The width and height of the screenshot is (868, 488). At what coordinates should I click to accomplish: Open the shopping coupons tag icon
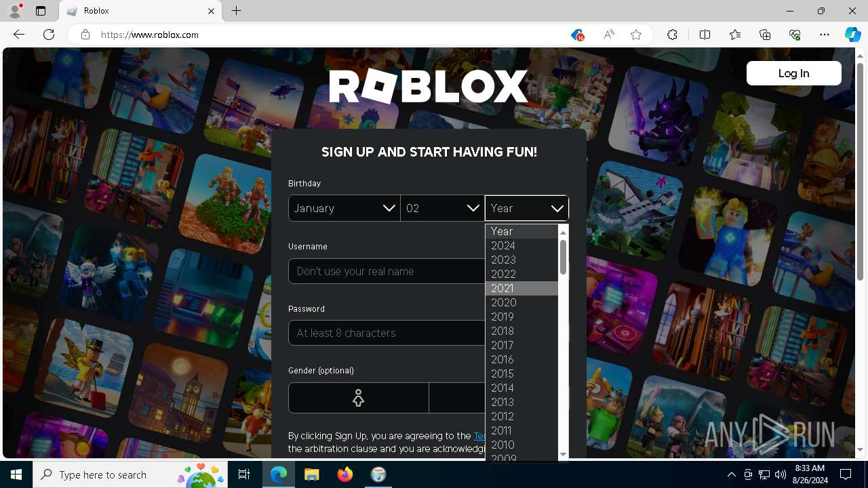coord(577,35)
